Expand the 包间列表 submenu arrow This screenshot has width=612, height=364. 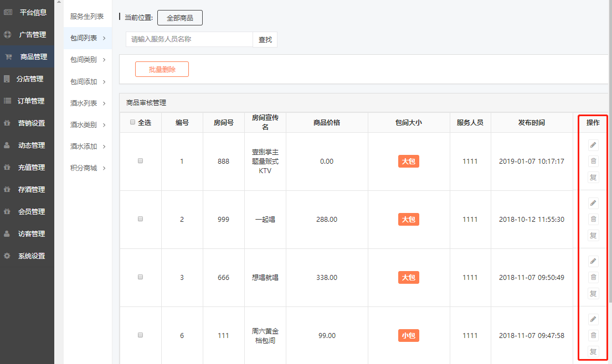pyautogui.click(x=104, y=38)
